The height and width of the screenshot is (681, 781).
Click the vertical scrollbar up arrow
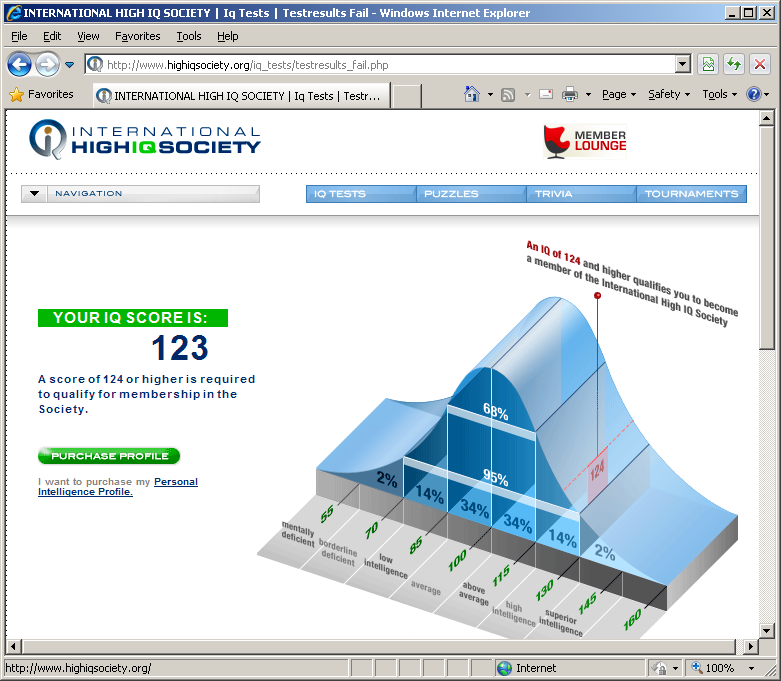pos(766,119)
